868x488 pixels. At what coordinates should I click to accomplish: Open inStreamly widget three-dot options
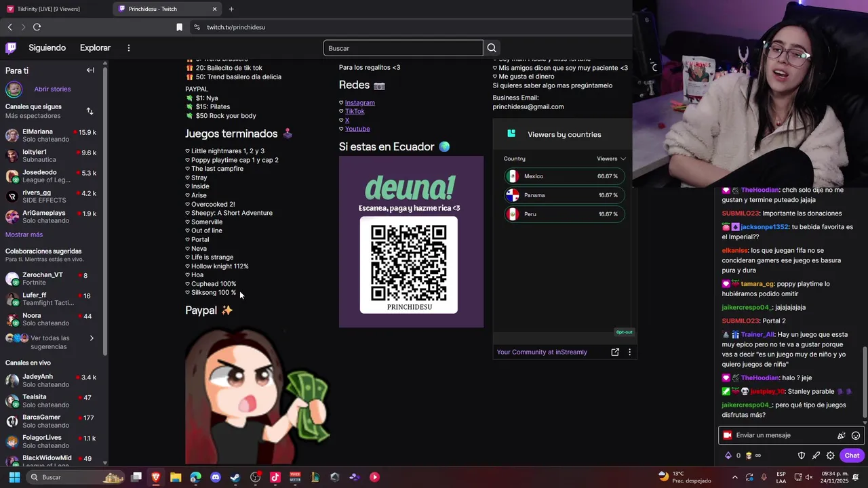(x=629, y=352)
